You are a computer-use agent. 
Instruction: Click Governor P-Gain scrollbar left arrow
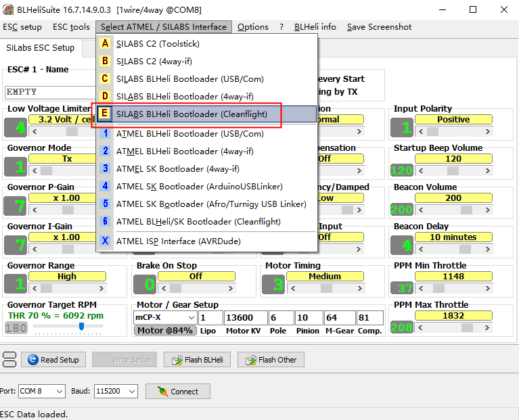tap(35, 210)
